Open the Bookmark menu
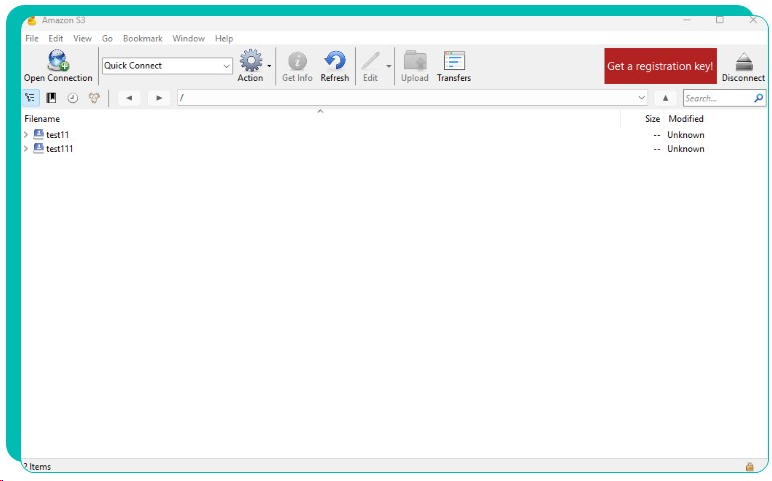This screenshot has height=481, width=772. point(143,38)
